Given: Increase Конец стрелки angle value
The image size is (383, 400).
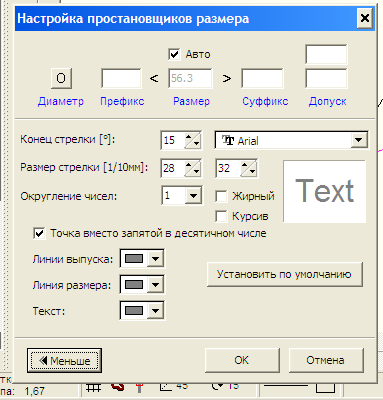Looking at the screenshot, I should [189, 137].
